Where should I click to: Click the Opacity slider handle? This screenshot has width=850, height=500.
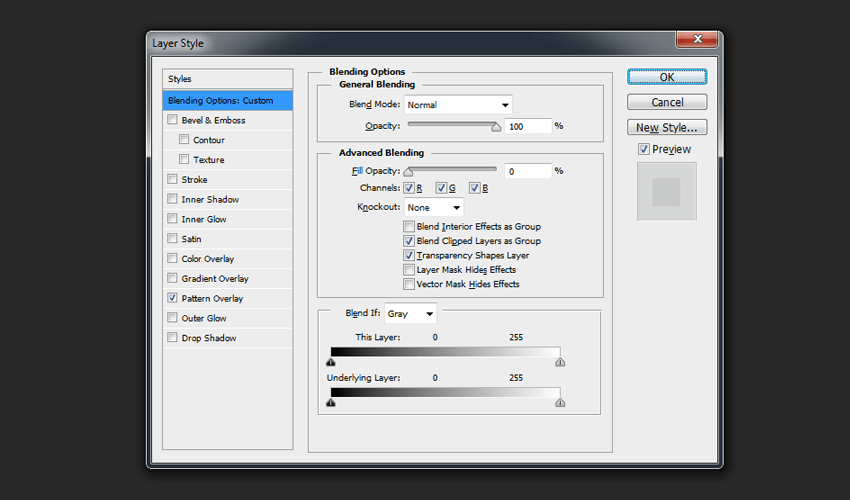point(496,127)
